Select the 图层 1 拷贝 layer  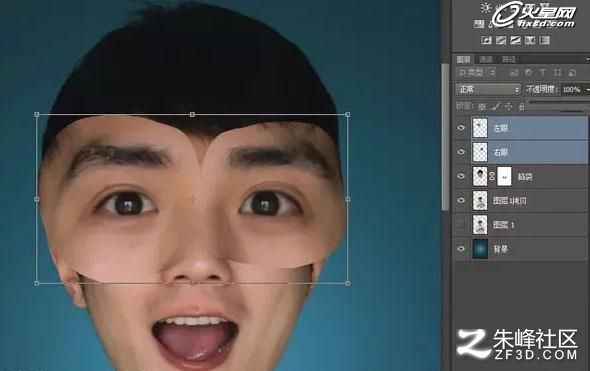[x=529, y=201]
